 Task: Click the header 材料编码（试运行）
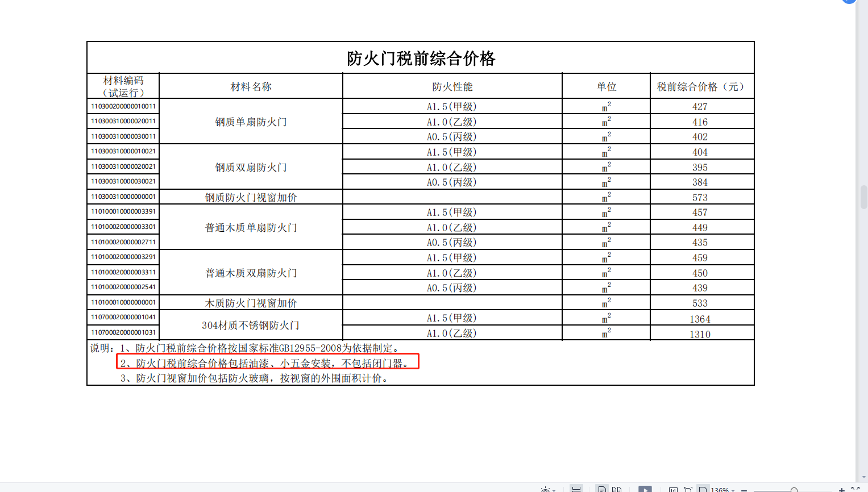click(123, 86)
